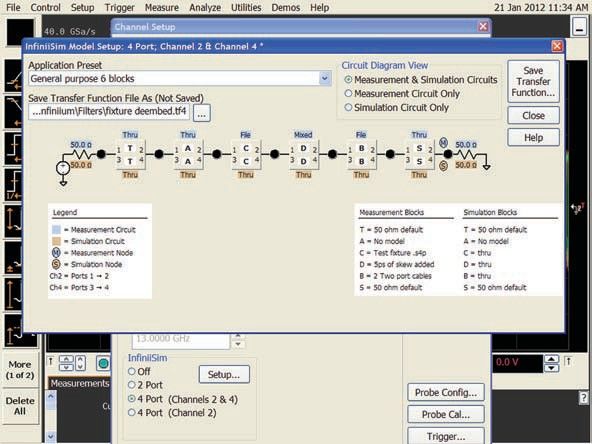Click Save Transfer Function button
The width and height of the screenshot is (592, 444).
pos(533,82)
